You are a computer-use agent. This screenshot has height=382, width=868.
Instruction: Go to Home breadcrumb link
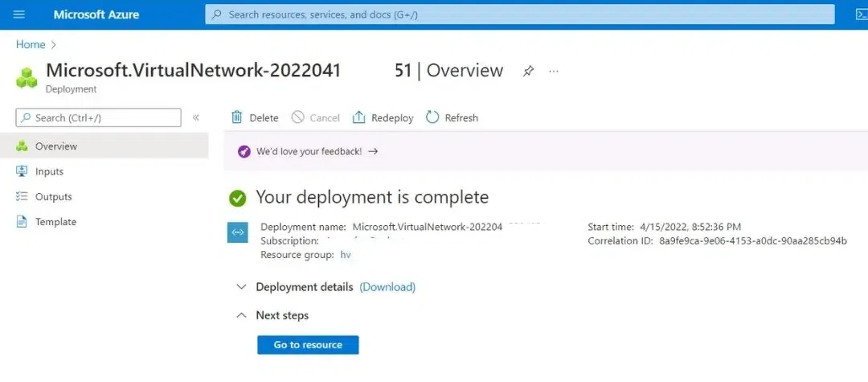pos(31,45)
